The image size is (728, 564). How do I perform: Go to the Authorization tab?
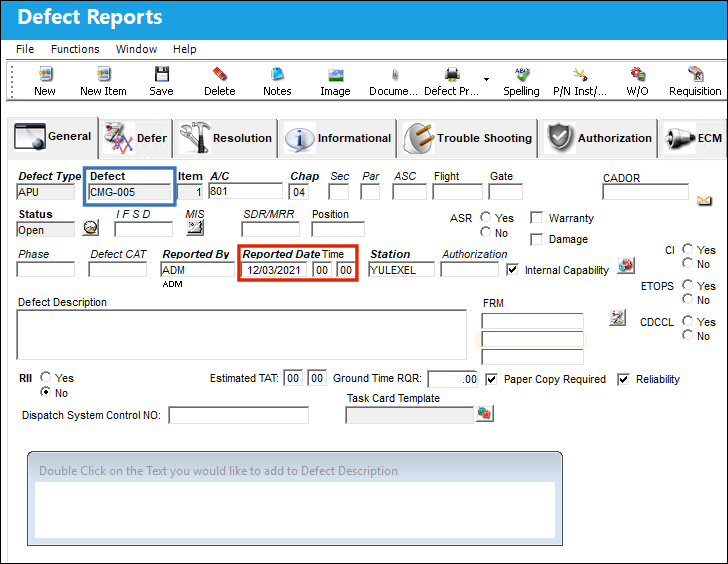coord(598,138)
